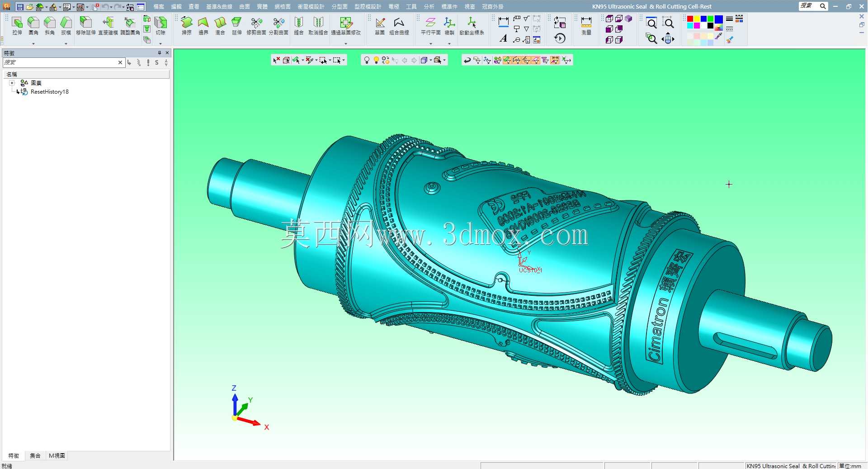868x469 pixels.
Task: Open the dropdown below 通過草圖修改
Action: [x=346, y=43]
